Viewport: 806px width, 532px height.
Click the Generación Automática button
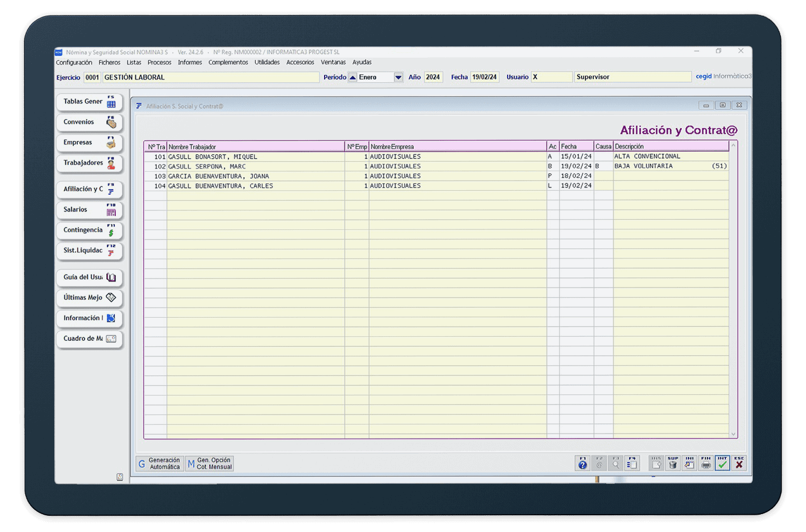tap(160, 464)
